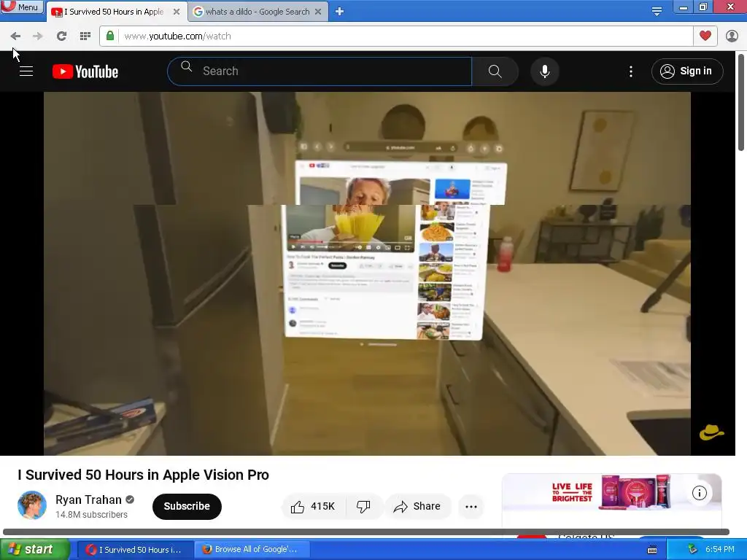Open the Ryan Trahan channel name link
Viewport: 747px width, 560px height.
tap(88, 499)
